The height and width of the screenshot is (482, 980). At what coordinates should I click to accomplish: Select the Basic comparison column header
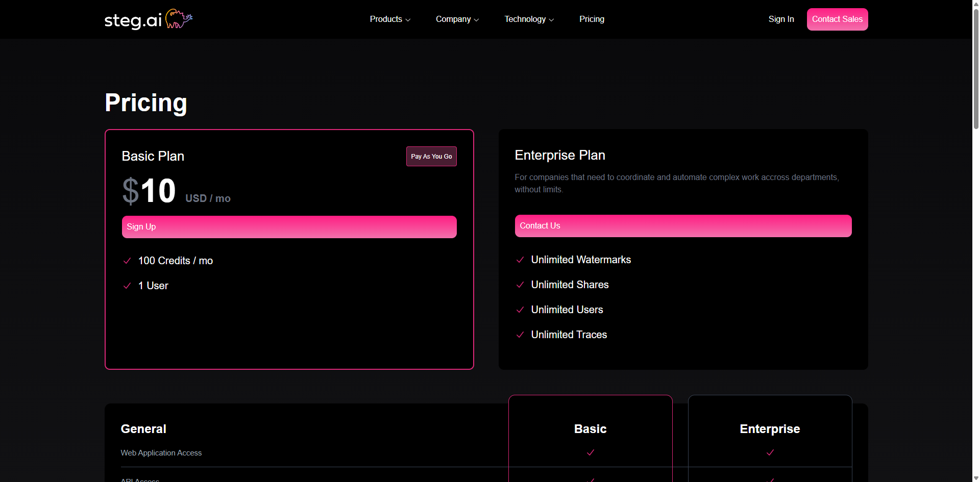590,429
